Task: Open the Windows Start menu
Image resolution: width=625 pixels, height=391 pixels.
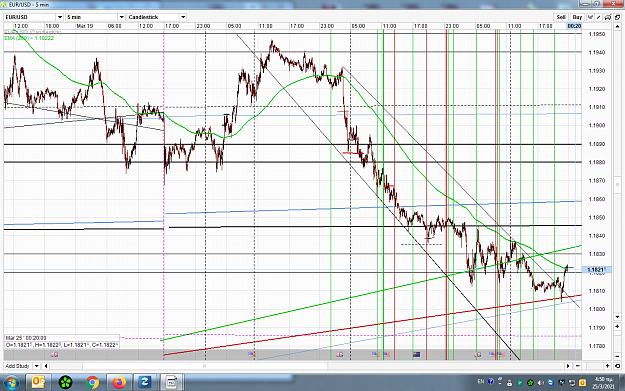Action: click(x=11, y=383)
